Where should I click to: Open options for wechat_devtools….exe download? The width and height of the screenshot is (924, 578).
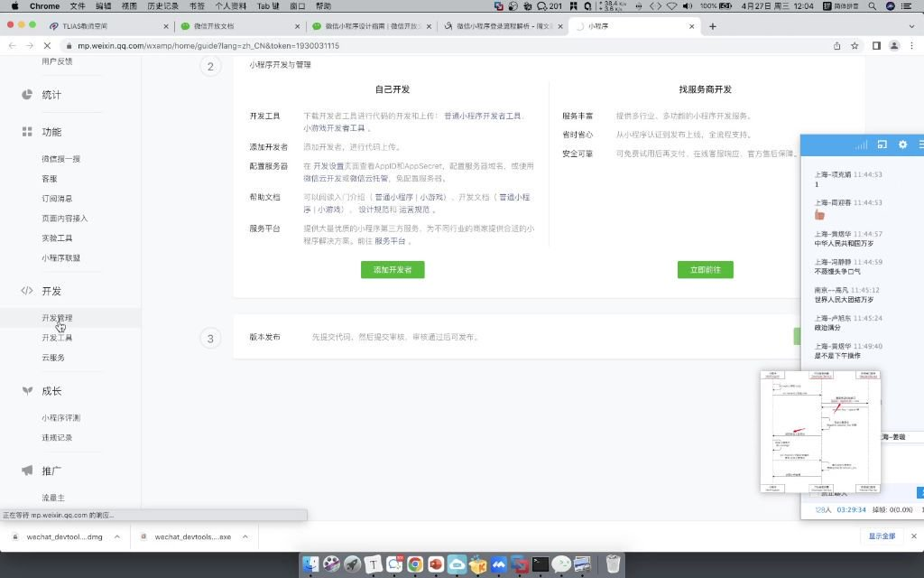tap(245, 536)
